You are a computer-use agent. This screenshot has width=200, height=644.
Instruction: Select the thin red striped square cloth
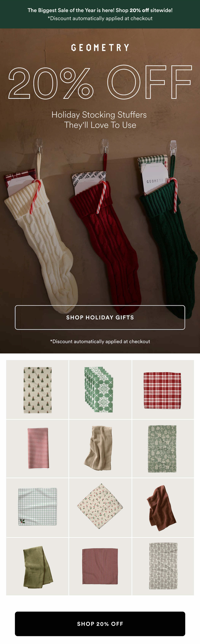[x=100, y=566]
